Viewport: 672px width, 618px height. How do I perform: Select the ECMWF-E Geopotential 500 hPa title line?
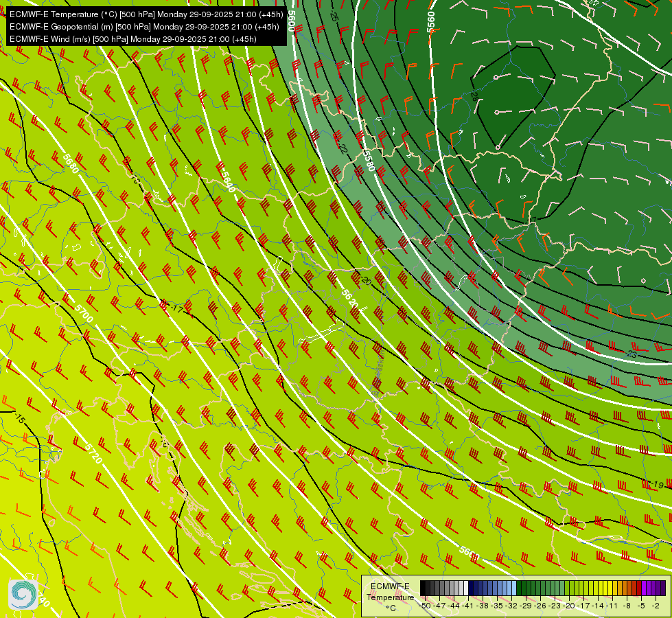(x=144, y=27)
